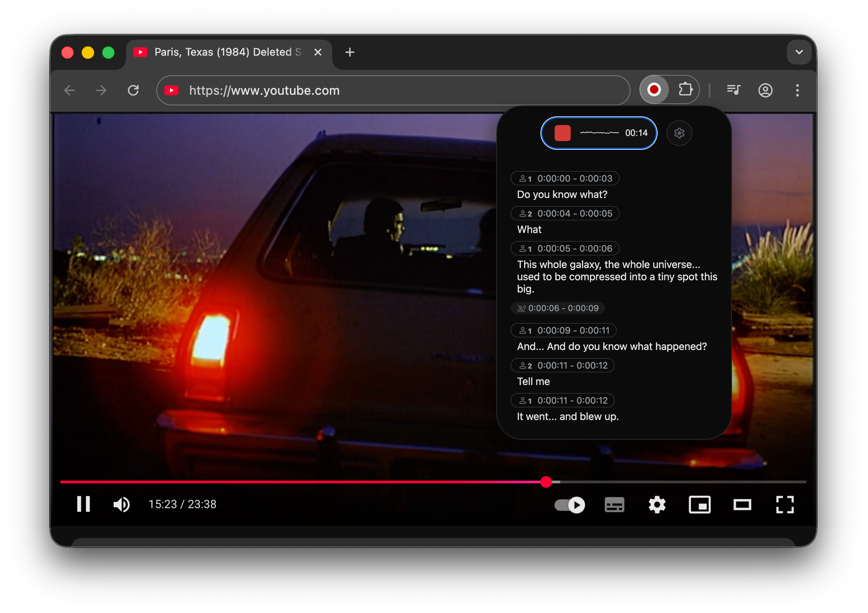
Task: Switch to theater mode
Action: [742, 505]
